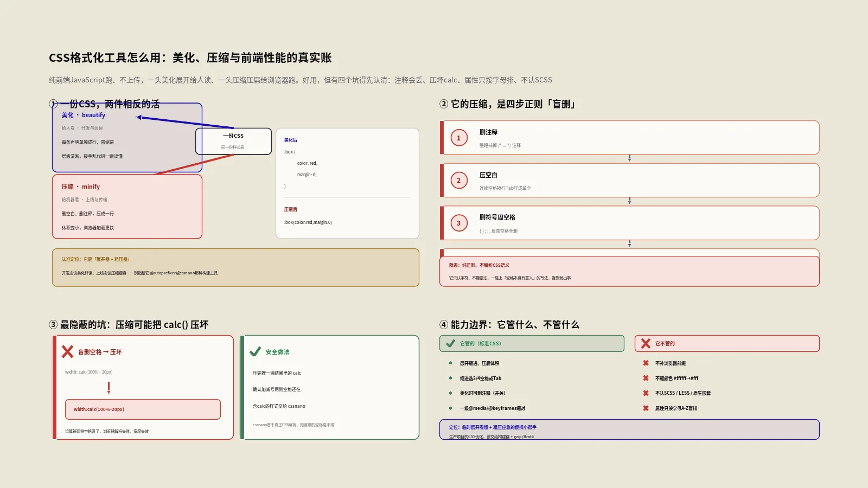Click the code line margin: 0;

[x=307, y=175]
